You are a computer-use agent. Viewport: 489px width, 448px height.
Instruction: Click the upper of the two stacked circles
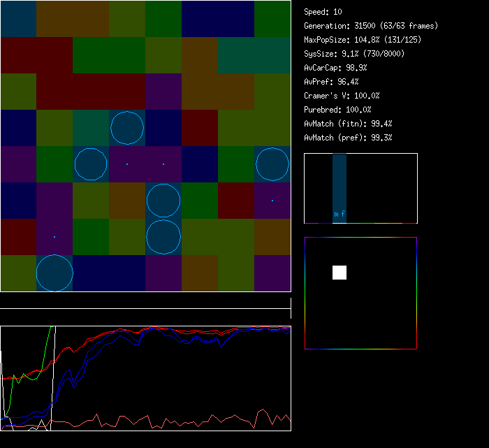[x=163, y=201]
